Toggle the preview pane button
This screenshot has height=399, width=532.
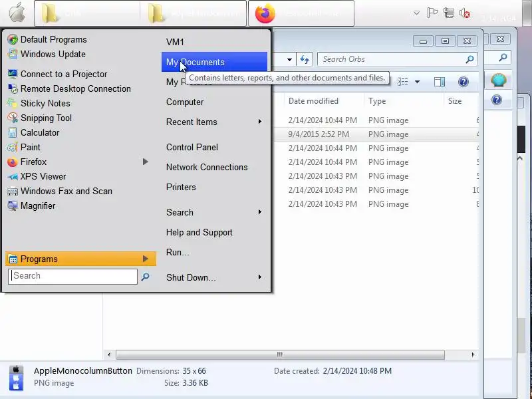[x=440, y=82]
